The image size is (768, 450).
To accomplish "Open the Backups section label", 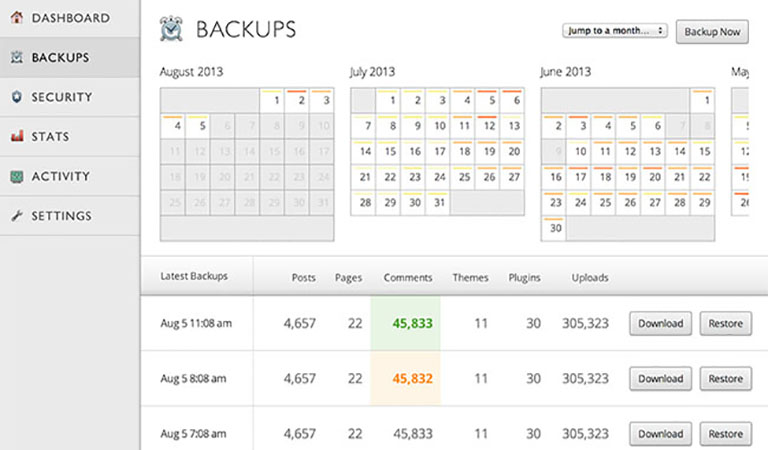I will 60,57.
